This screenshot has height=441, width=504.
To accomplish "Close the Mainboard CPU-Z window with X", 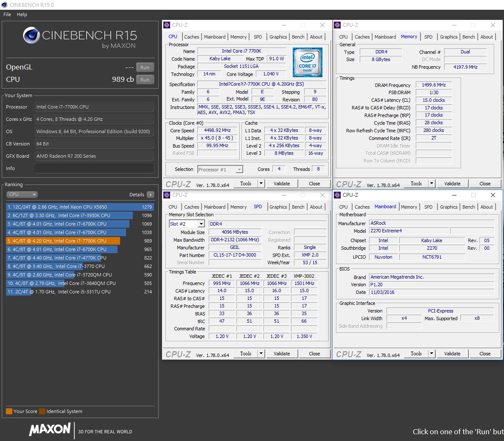I will pyautogui.click(x=493, y=195).
